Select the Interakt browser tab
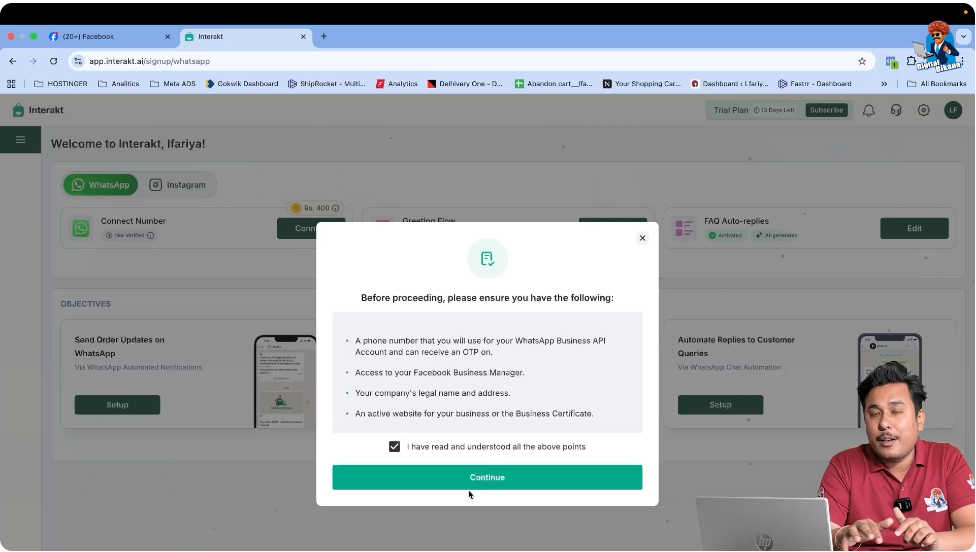 coord(245,37)
